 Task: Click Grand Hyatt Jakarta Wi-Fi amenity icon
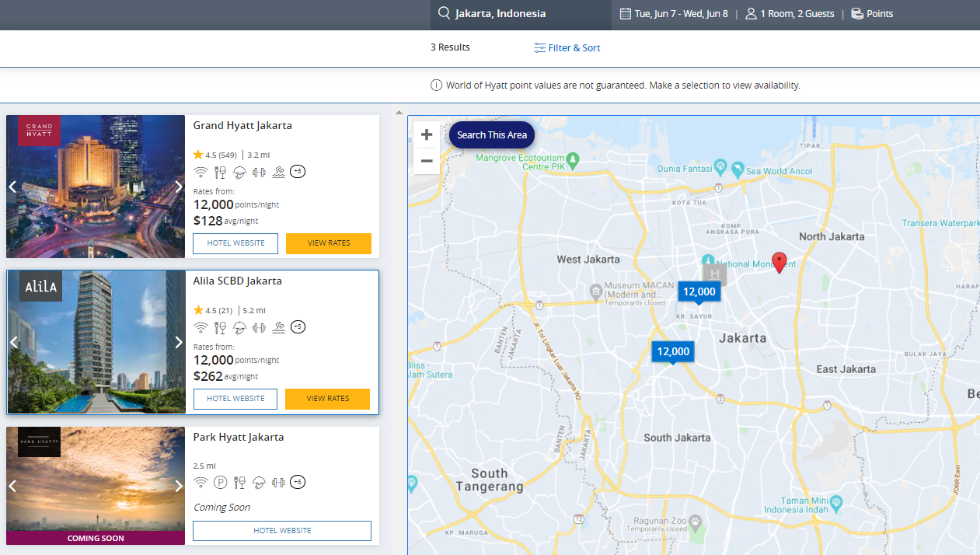pos(201,172)
